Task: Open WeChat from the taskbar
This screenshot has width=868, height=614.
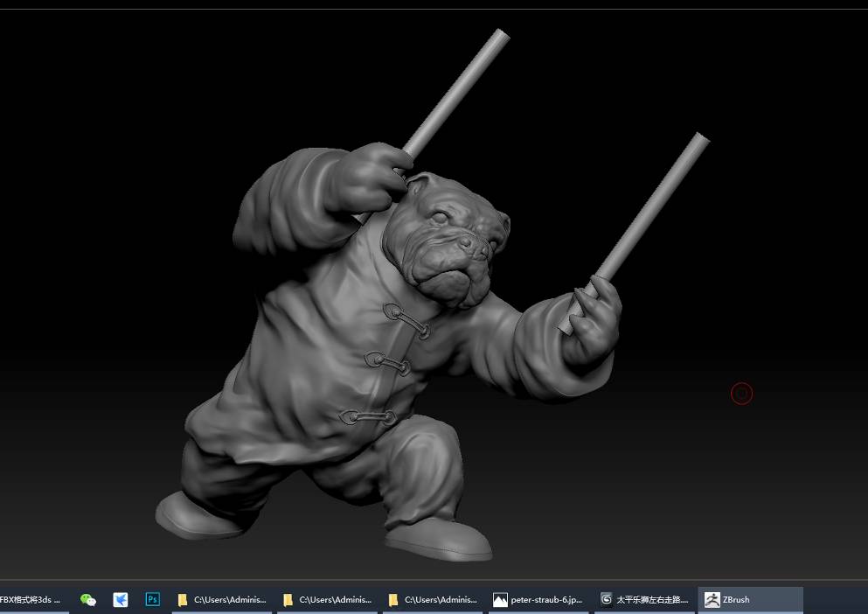Action: tap(88, 600)
